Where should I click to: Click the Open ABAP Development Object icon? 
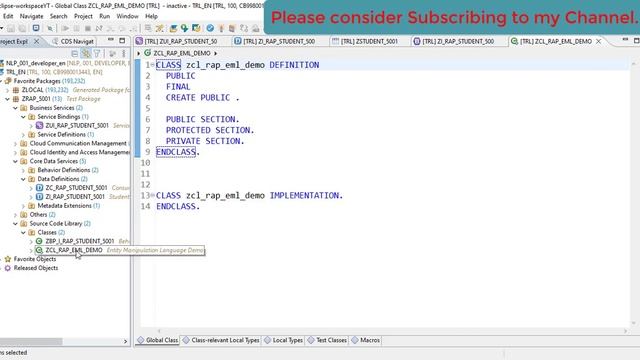point(173,28)
